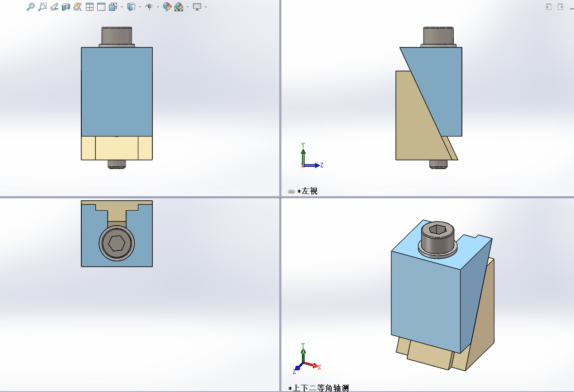Open the View Settings monitor dropdown

[x=206, y=7]
